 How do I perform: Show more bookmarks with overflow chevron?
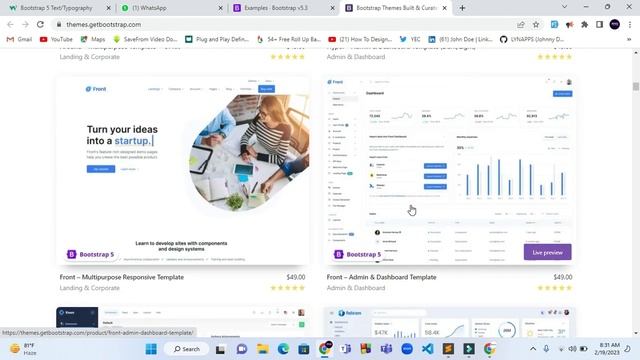tap(629, 40)
